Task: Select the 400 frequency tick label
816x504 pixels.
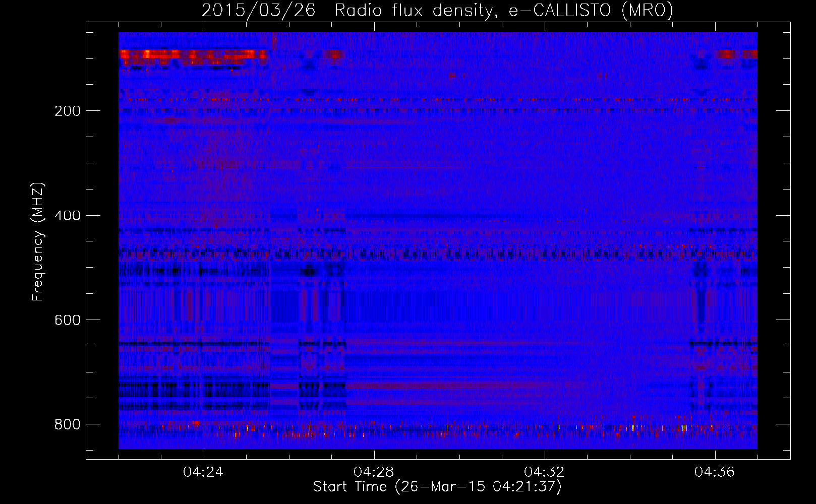Action: (68, 216)
